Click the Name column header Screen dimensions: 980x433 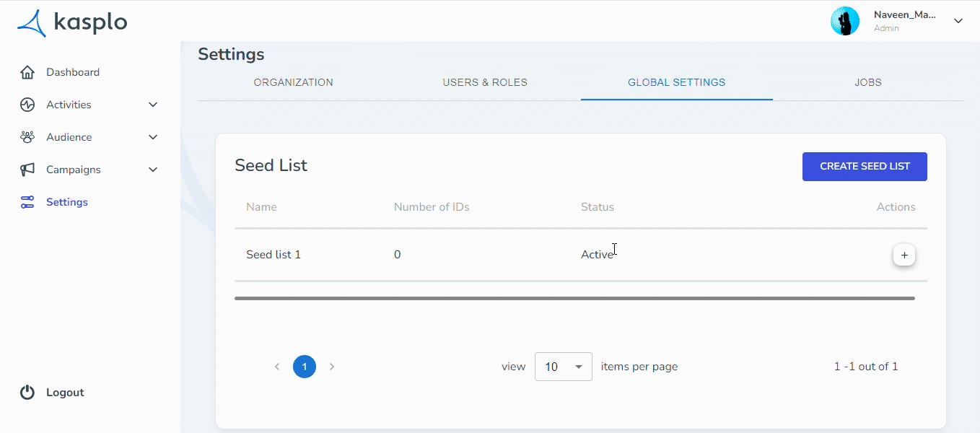tap(261, 207)
